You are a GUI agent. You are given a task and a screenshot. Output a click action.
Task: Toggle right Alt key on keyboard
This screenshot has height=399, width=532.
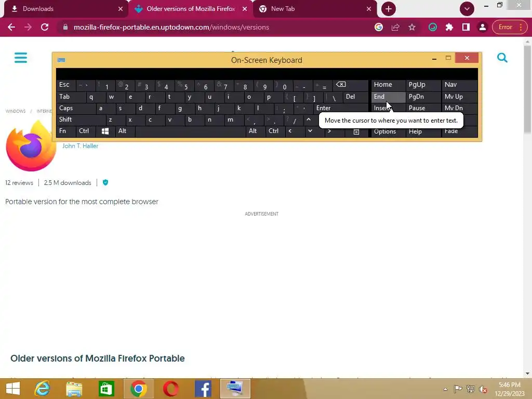(256, 131)
